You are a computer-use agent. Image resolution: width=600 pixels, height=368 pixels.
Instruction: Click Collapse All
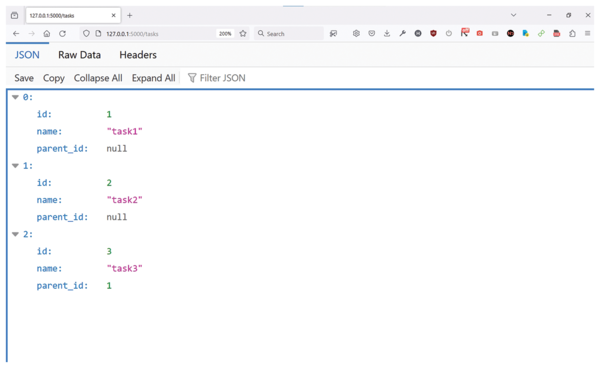(x=98, y=78)
